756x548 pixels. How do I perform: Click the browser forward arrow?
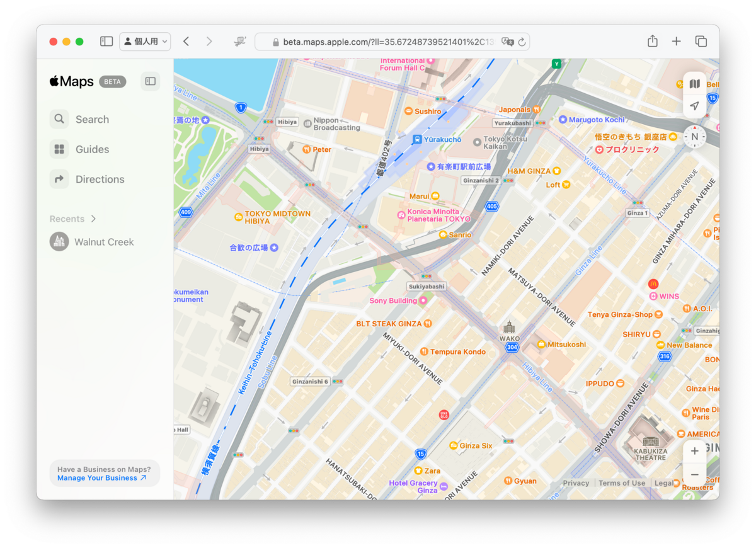[x=209, y=42]
